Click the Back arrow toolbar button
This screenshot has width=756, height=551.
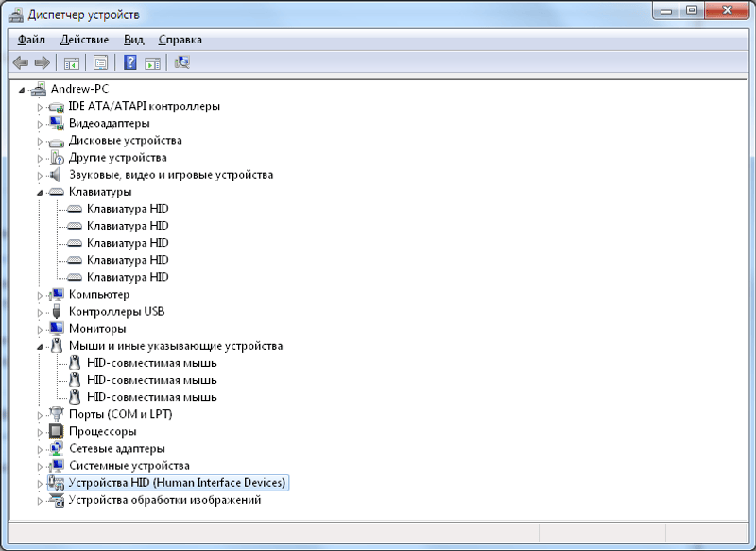(x=21, y=62)
